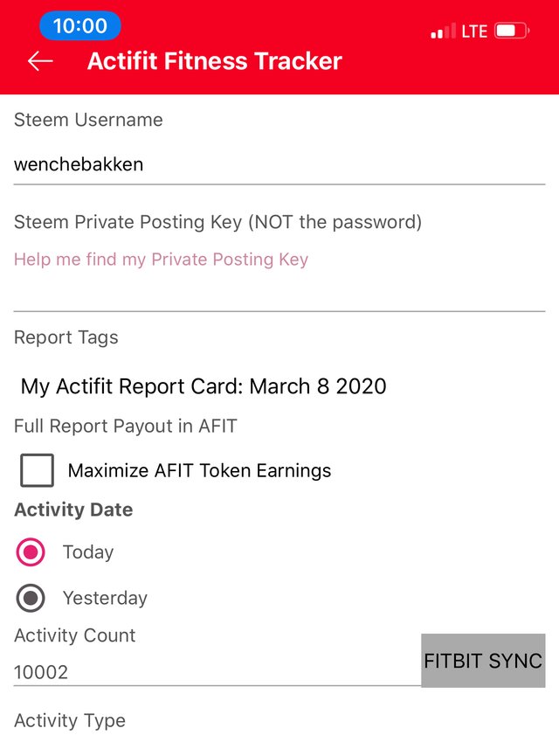The width and height of the screenshot is (559, 756).
Task: Tap the Steem Username label
Action: pos(88,120)
